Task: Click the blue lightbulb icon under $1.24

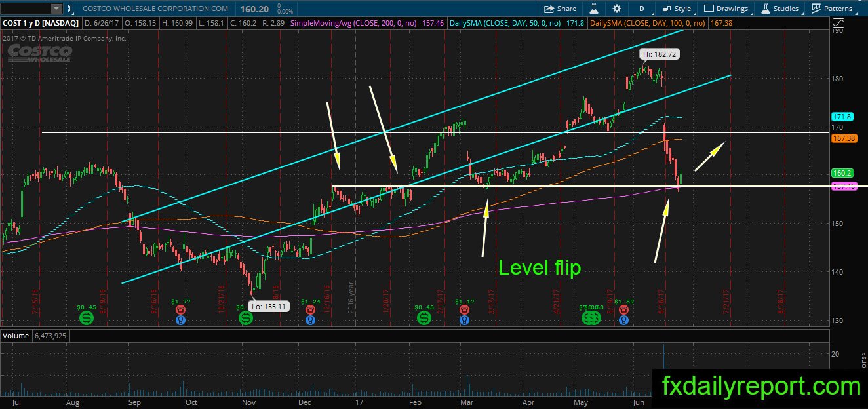Action: point(310,320)
